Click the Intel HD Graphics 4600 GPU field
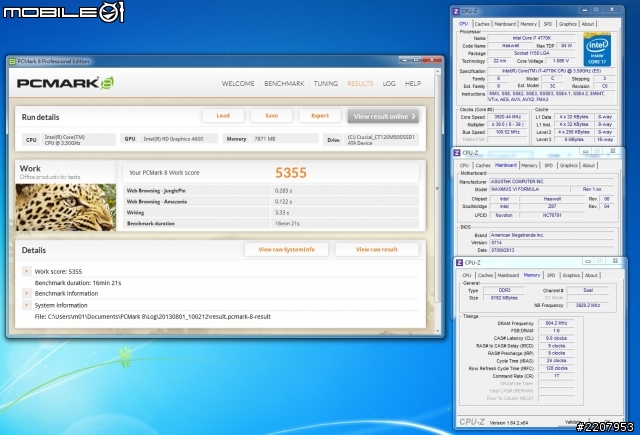Viewport: 640px width, 435px height. coord(179,139)
